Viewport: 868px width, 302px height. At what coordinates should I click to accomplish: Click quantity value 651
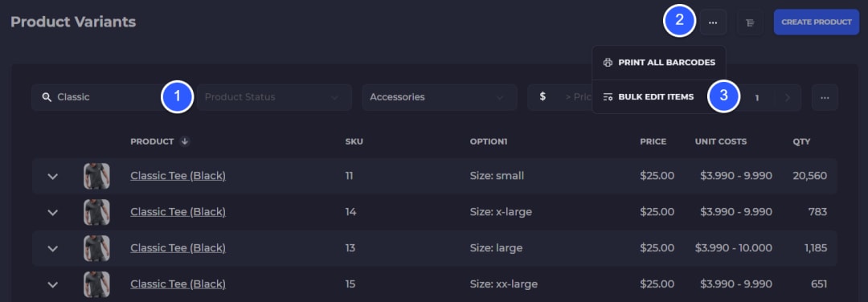(x=819, y=284)
